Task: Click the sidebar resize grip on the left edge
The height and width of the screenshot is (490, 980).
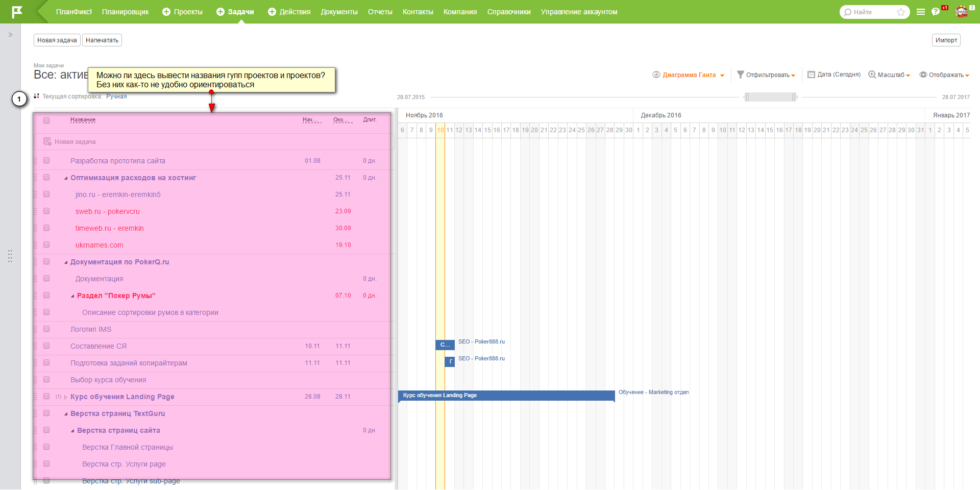Action: click(x=10, y=256)
